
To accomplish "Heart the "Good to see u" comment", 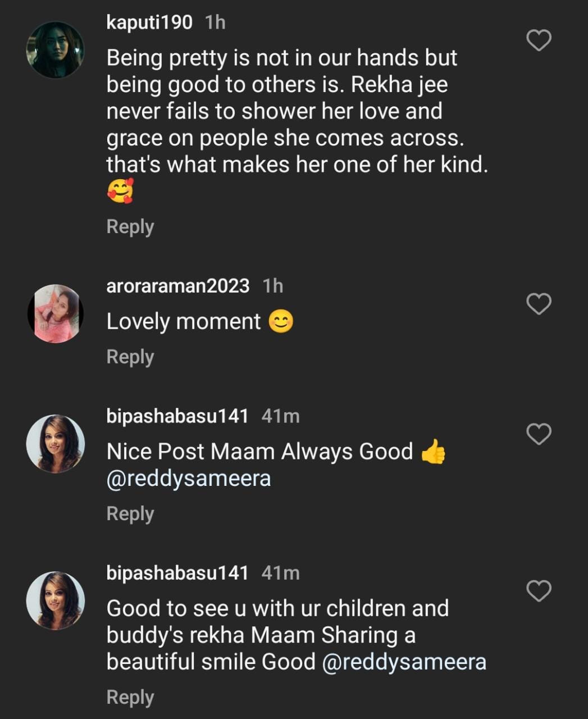I will pyautogui.click(x=539, y=591).
